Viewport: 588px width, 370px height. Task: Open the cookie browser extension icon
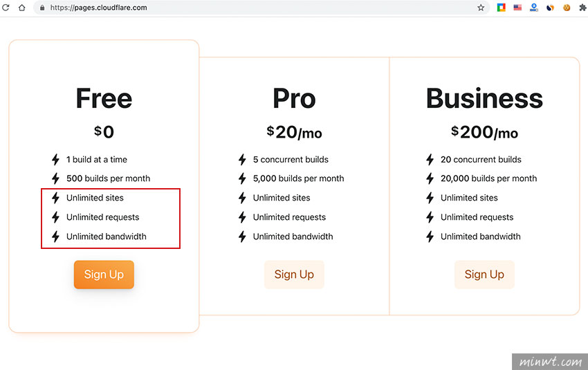coord(567,8)
